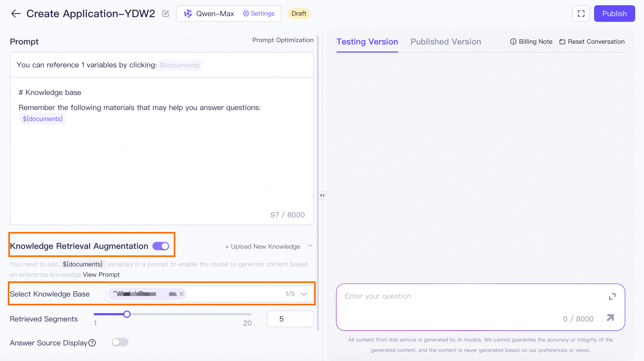Image resolution: width=644 pixels, height=361 pixels.
Task: Click the application title Create Application-YDW2
Action: (x=91, y=14)
